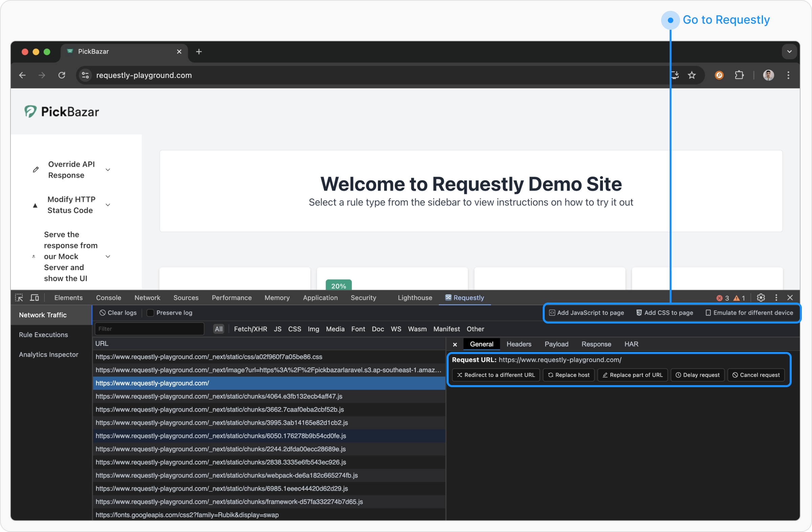Expand the Modify HTTP Status Code section

[108, 205]
